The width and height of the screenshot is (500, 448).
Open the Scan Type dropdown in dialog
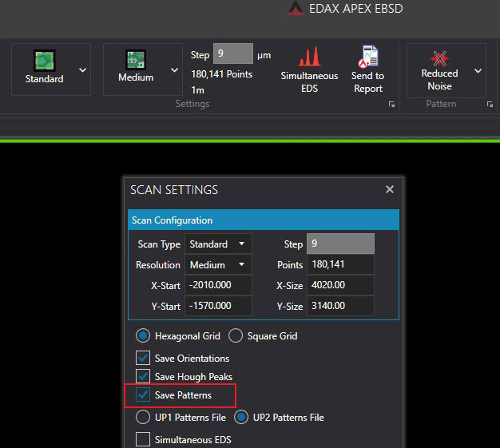click(218, 244)
